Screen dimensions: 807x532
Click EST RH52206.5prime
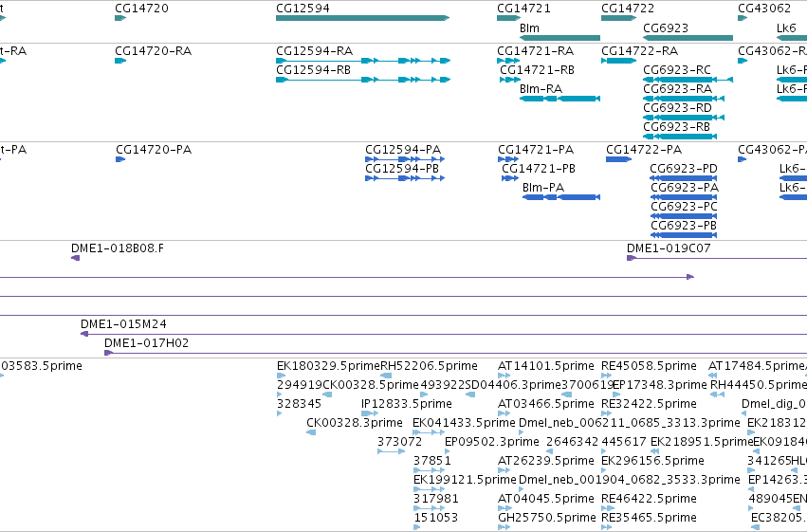[430, 366]
